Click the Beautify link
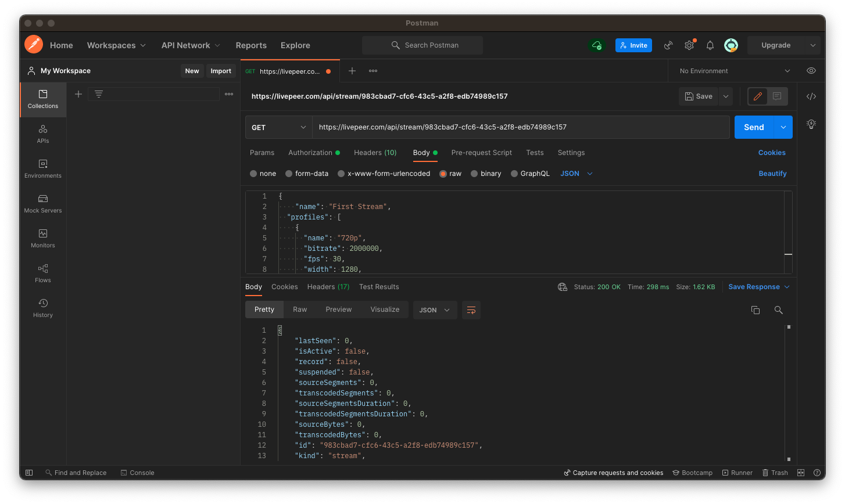The width and height of the screenshot is (845, 504). coord(773,174)
